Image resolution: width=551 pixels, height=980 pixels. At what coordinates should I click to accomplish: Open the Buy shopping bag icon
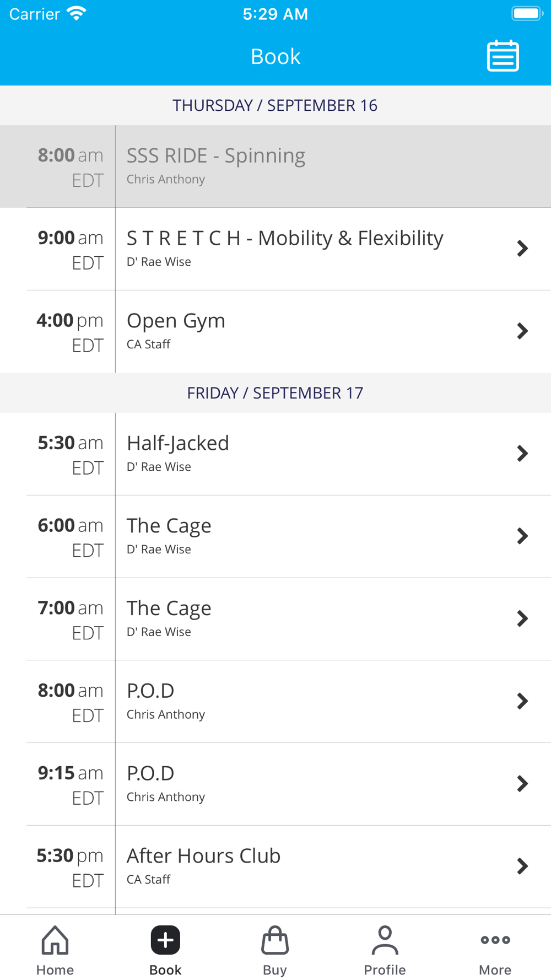coord(275,940)
